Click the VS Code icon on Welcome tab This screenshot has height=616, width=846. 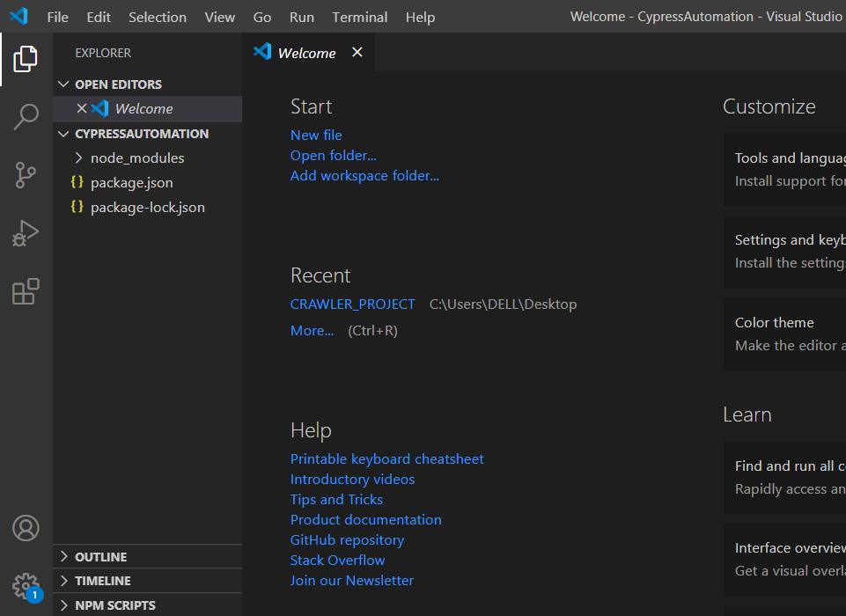click(262, 52)
